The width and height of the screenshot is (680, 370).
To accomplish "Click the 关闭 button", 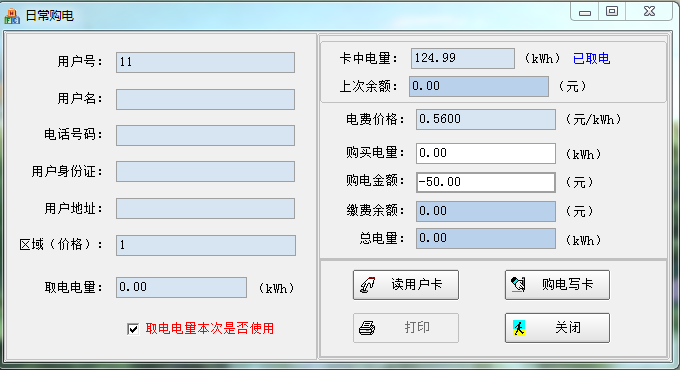I will 557,328.
